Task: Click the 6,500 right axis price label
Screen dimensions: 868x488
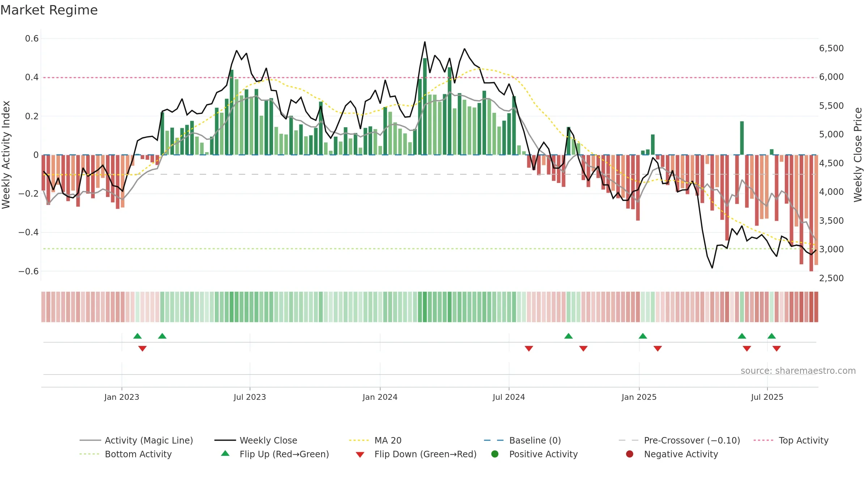Action: pos(831,48)
